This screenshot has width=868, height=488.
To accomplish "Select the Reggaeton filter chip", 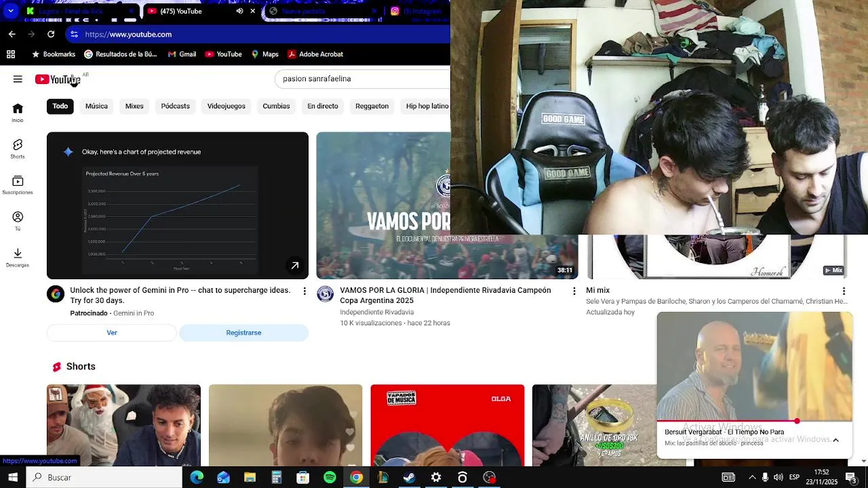I will coord(372,106).
